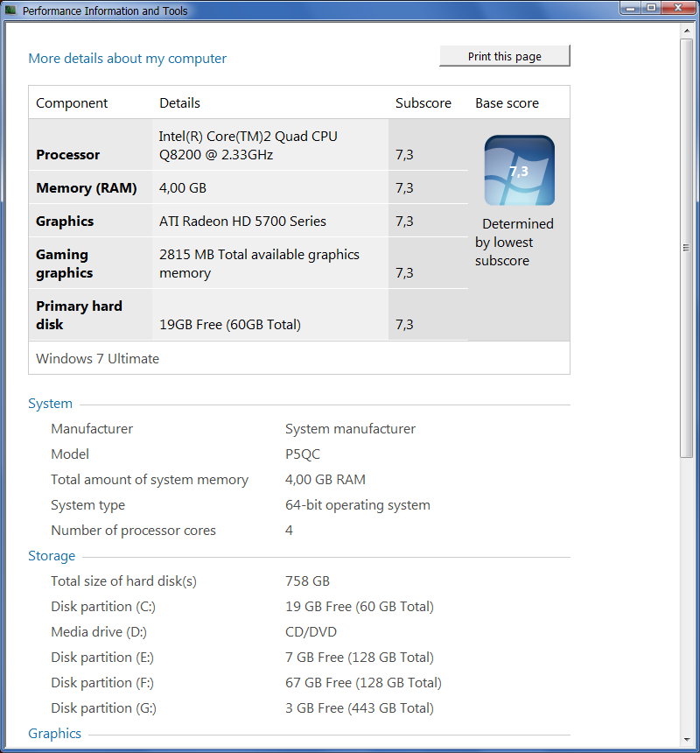700x753 pixels.
Task: Click the Memory (RAM) subscore 7,3
Action: [x=404, y=187]
